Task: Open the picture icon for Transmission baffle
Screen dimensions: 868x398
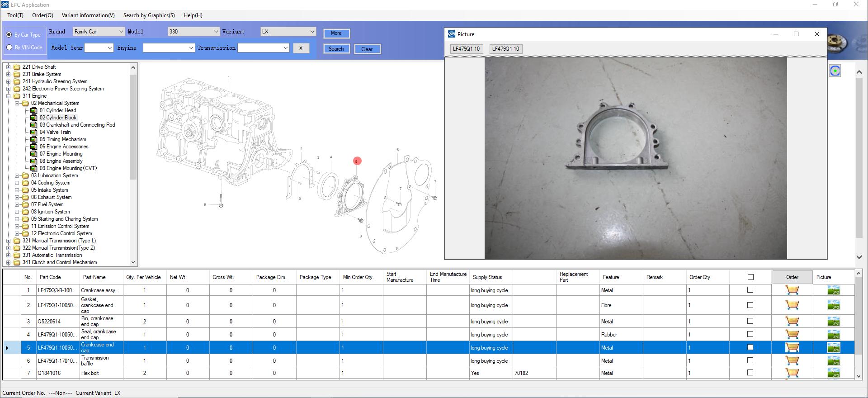Action: pyautogui.click(x=833, y=361)
